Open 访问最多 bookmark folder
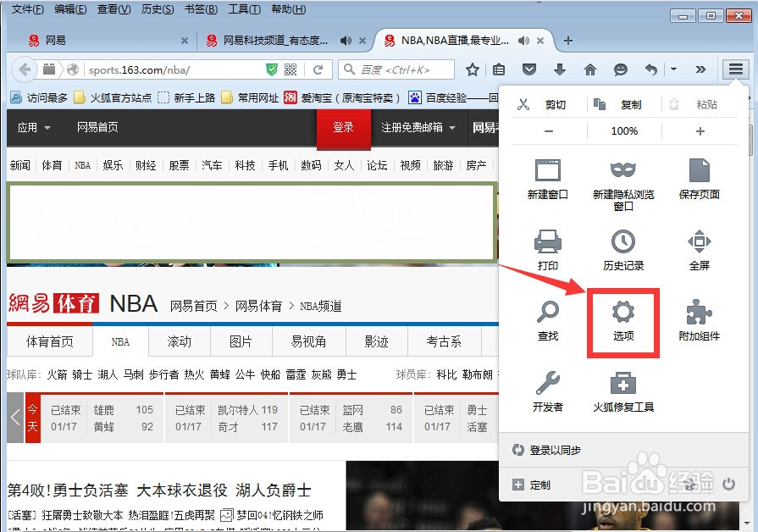This screenshot has width=758, height=532. tap(39, 97)
